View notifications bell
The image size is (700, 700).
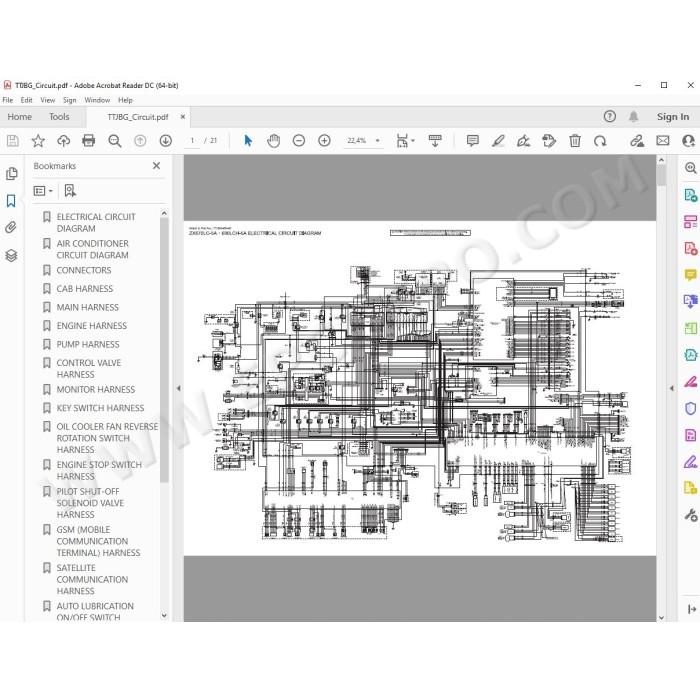coord(633,117)
